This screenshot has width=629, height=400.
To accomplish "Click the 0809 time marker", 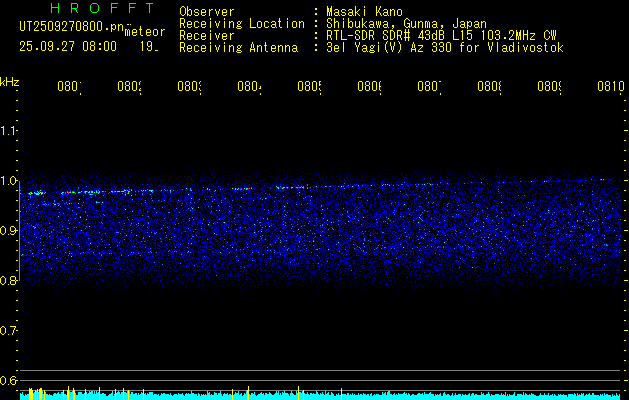I will point(550,87).
